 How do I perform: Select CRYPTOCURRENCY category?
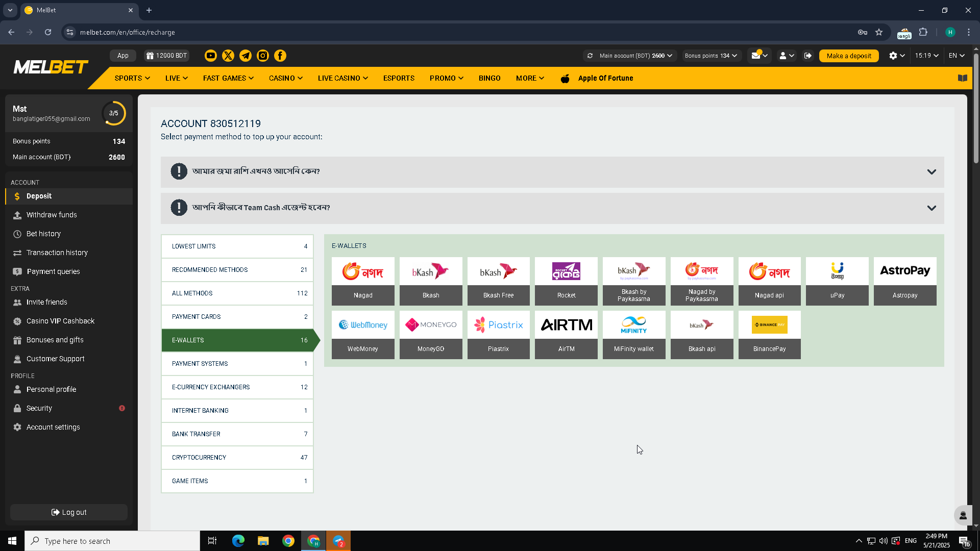click(237, 458)
